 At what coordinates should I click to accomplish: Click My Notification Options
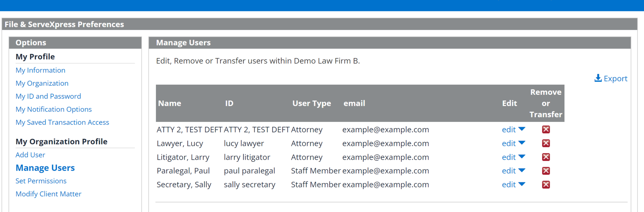tap(53, 109)
